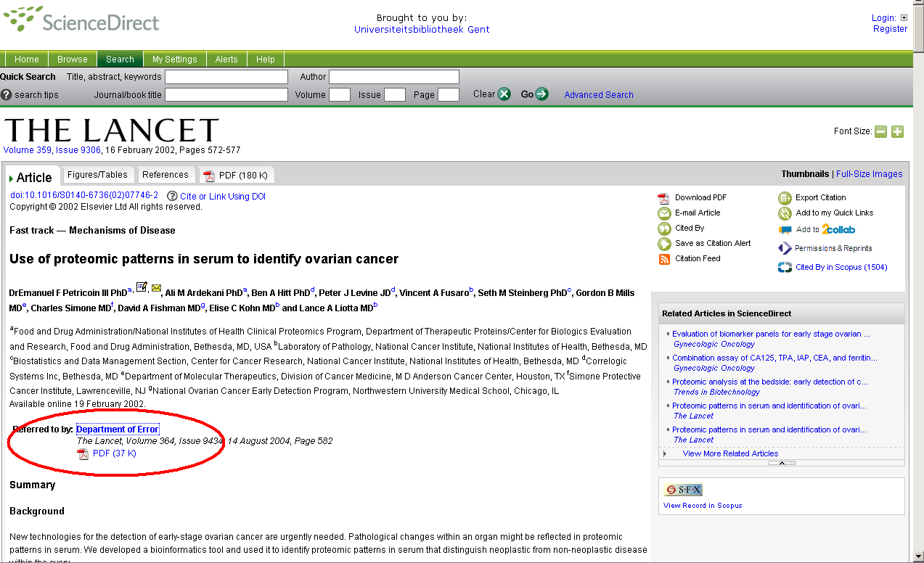Click the Citation Feed RSS icon
The height and width of the screenshot is (563, 924).
click(664, 259)
